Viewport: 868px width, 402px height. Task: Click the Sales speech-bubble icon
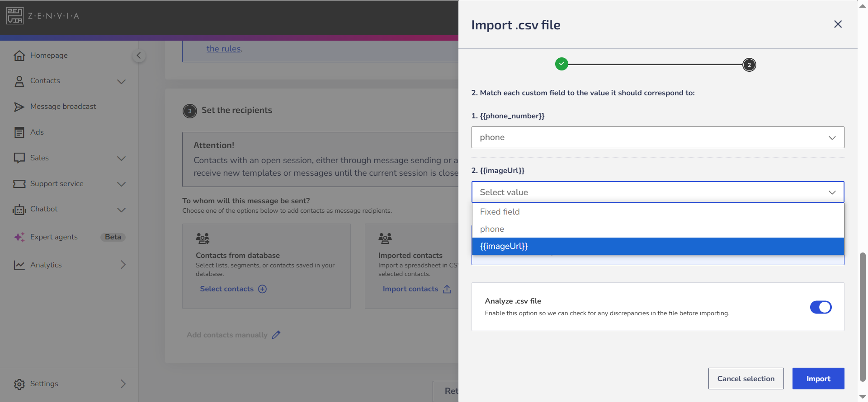tap(19, 158)
